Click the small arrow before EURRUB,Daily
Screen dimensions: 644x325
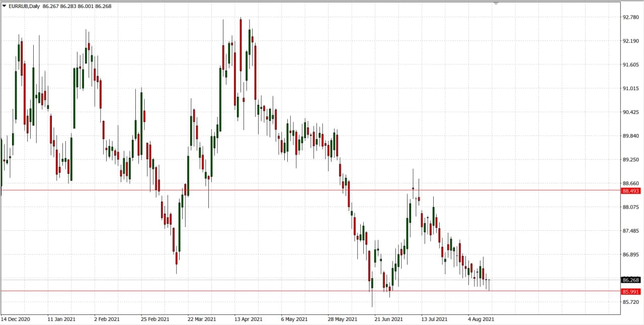click(5, 6)
